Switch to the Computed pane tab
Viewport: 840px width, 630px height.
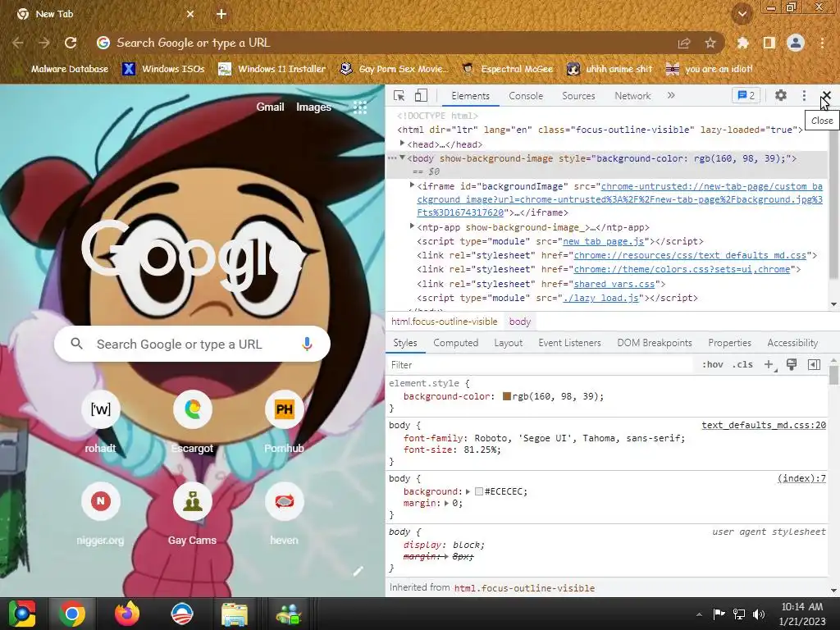pyautogui.click(x=456, y=343)
